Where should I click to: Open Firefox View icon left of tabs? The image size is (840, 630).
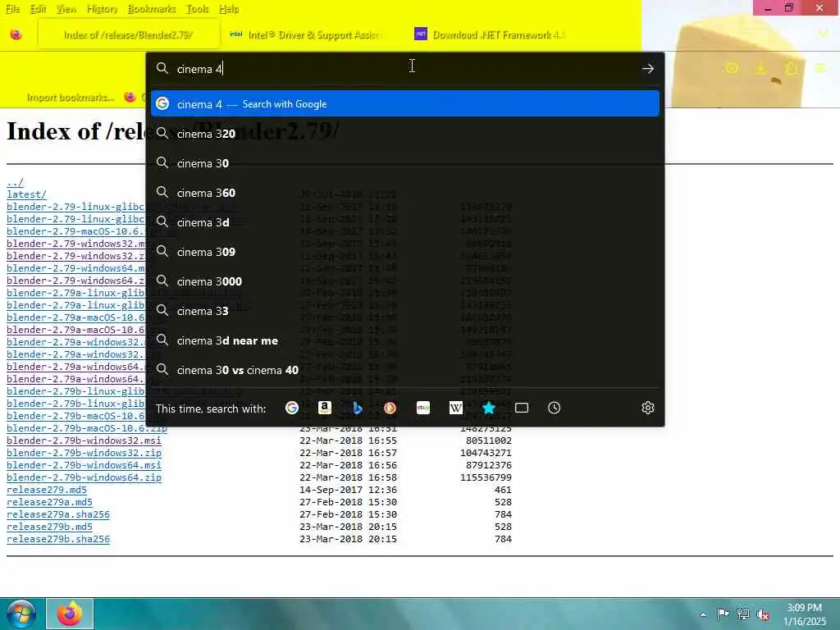coord(16,34)
